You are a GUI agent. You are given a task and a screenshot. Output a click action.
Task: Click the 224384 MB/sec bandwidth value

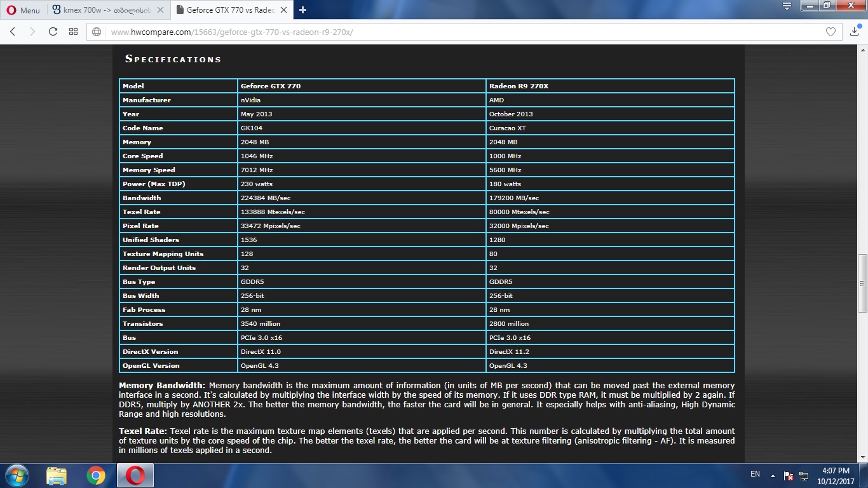(266, 198)
